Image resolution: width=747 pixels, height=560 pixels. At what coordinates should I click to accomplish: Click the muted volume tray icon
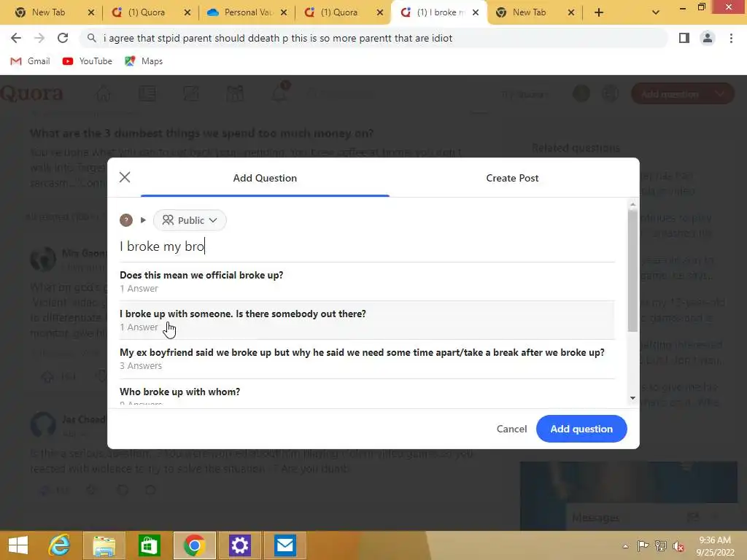click(678, 546)
